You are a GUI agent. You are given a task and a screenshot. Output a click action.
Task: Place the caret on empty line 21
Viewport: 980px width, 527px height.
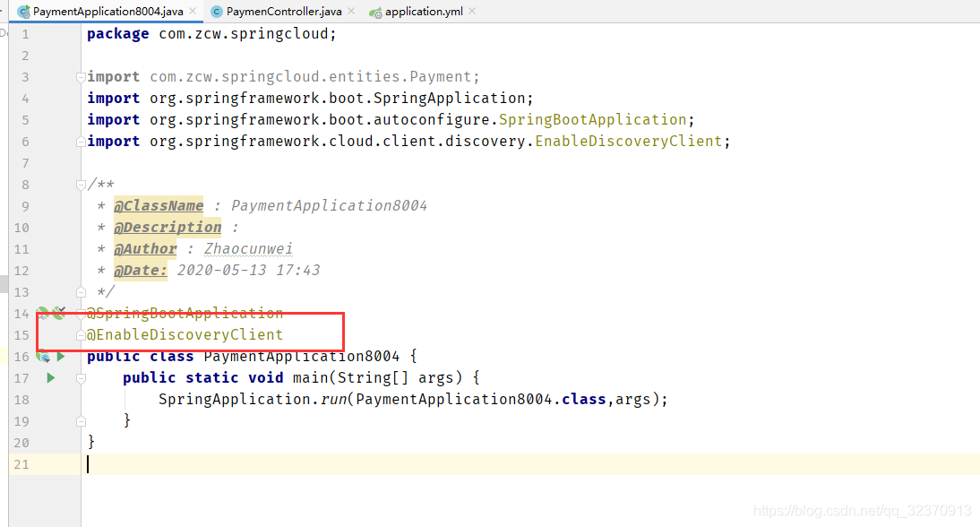[x=530, y=464]
